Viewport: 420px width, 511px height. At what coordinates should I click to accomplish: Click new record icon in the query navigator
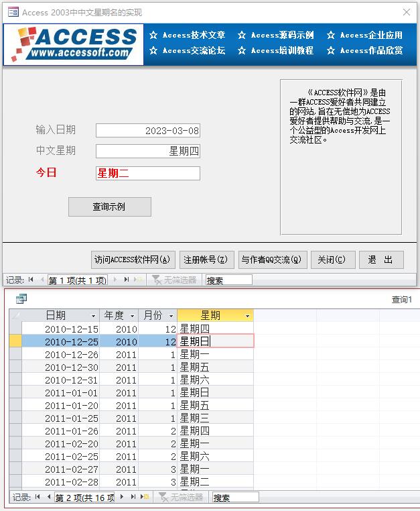coord(145,497)
